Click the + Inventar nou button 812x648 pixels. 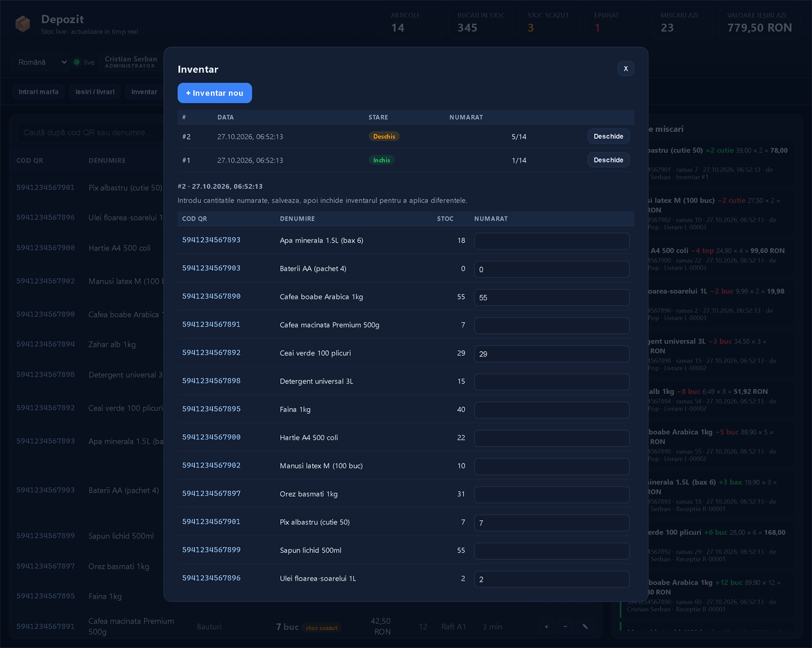click(x=215, y=93)
